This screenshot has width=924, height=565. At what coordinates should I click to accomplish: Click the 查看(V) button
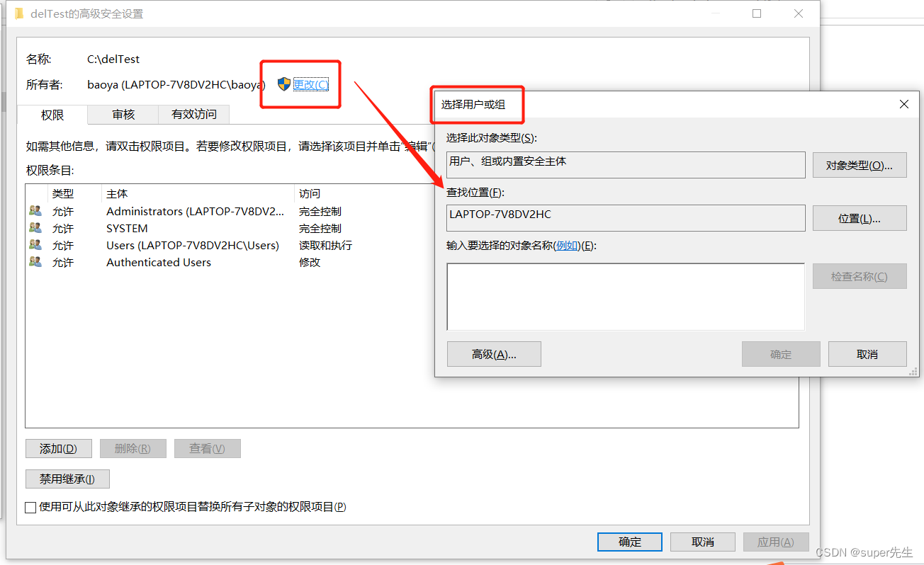tap(207, 449)
